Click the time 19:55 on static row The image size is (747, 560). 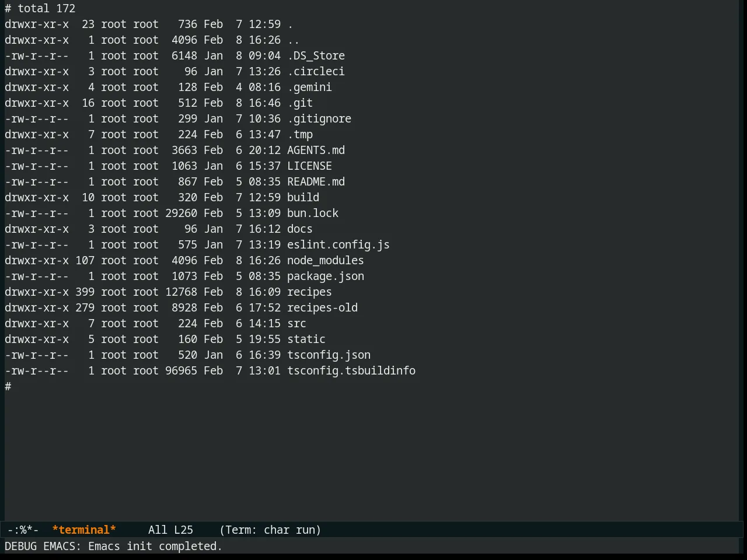(264, 339)
